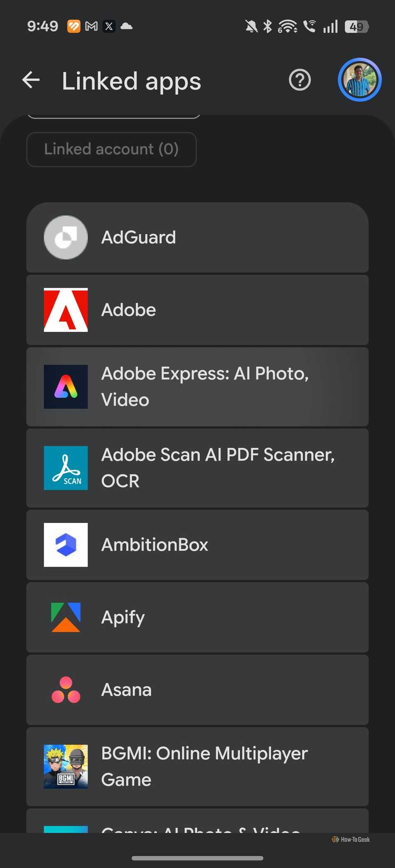
Task: Tap the partially visible Canva entry
Action: click(197, 821)
